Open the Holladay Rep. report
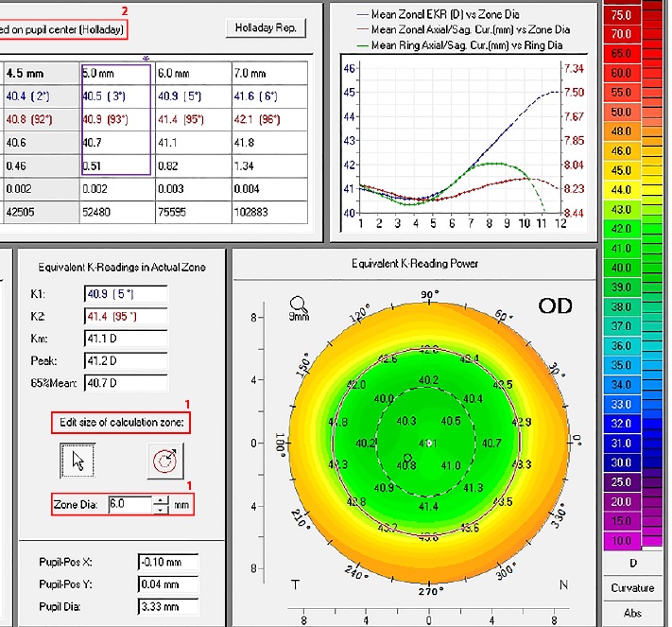 [x=266, y=28]
